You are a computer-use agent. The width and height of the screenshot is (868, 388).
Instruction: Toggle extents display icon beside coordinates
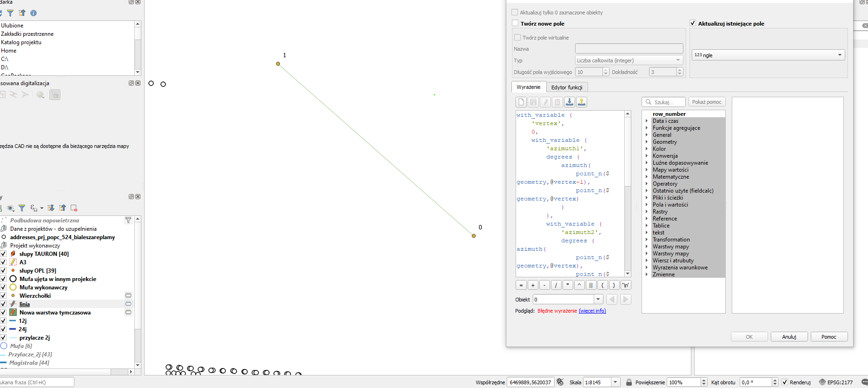coord(560,382)
